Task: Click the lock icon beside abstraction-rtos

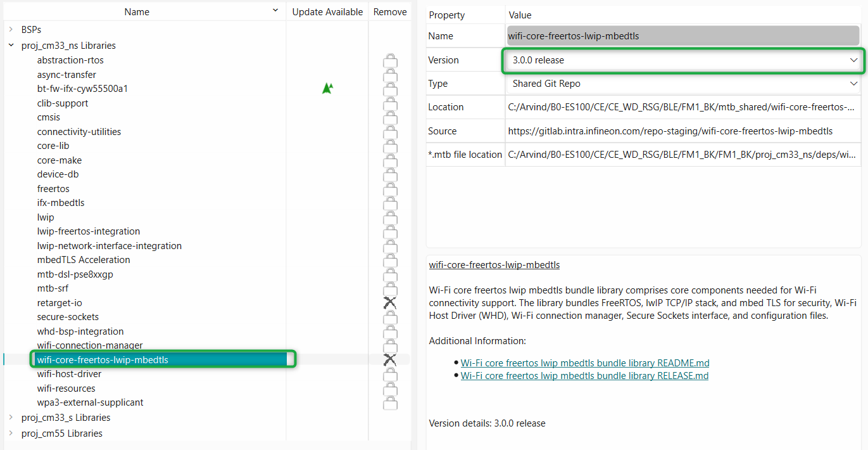Action: (390, 61)
